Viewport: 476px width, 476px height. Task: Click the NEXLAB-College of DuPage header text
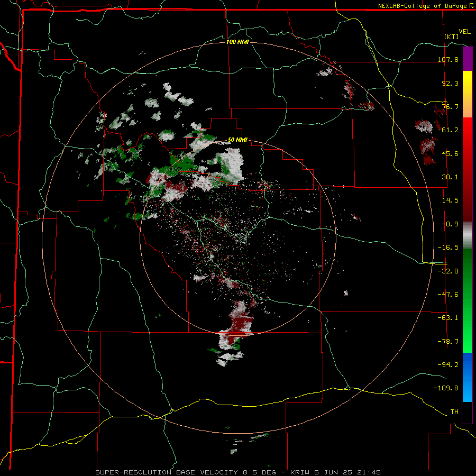coord(423,6)
